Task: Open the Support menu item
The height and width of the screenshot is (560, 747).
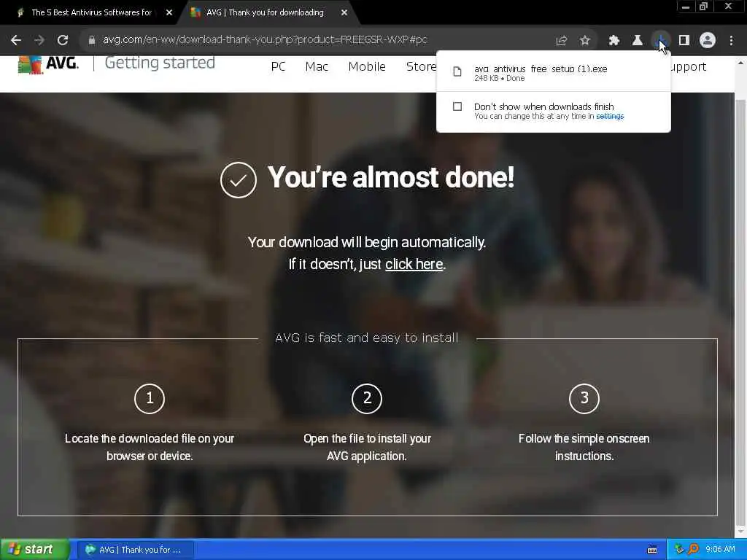Action: pos(689,67)
